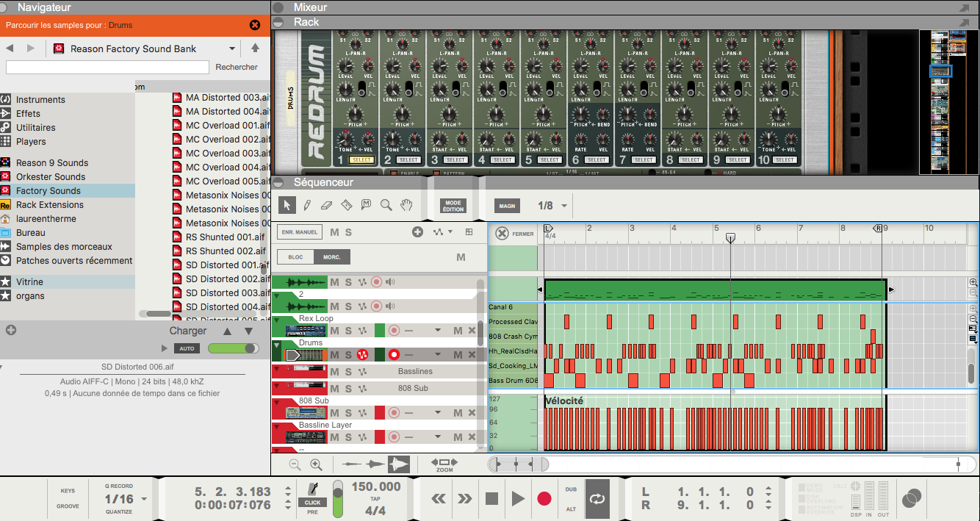Go up one folder in Navigateur
The height and width of the screenshot is (521, 980).
(255, 48)
